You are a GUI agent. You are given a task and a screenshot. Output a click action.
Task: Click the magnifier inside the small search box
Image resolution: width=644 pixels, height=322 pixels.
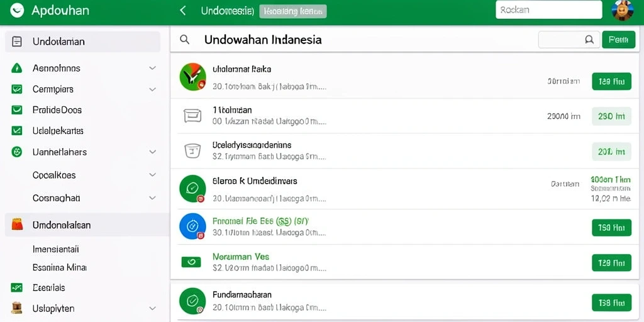point(589,40)
